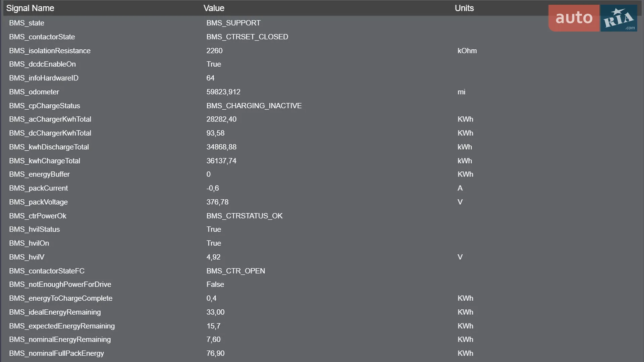Click the 76,90 full pack energy value

tap(215, 353)
